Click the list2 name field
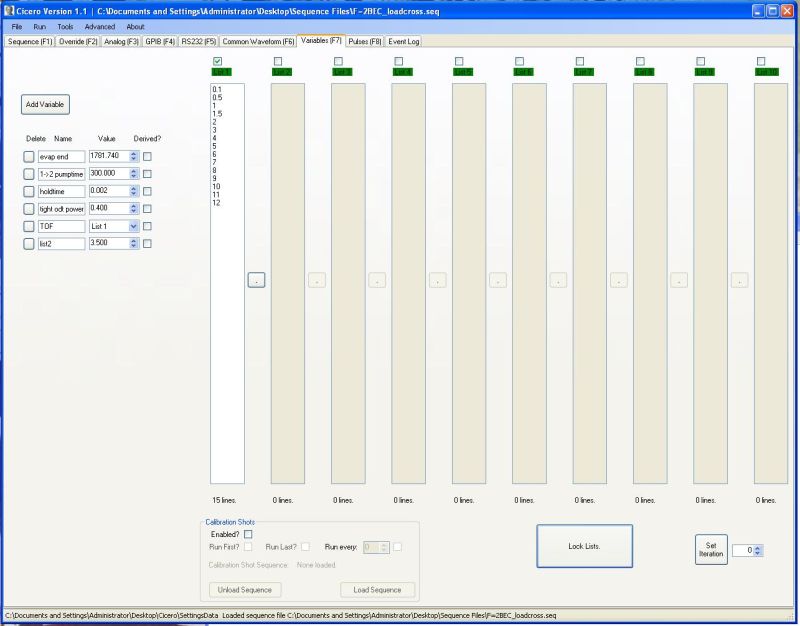 click(x=61, y=243)
